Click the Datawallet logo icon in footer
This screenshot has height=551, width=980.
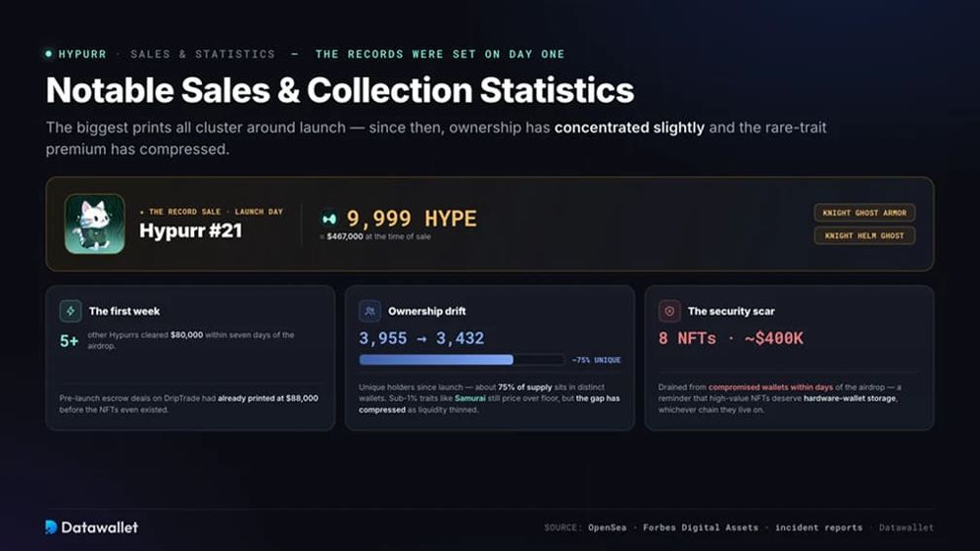[51, 527]
